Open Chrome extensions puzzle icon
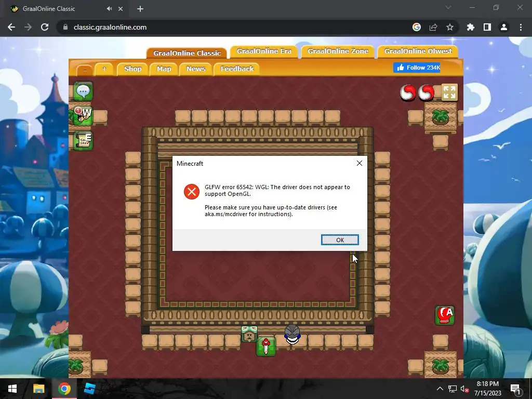The image size is (532, 399). coord(470,27)
